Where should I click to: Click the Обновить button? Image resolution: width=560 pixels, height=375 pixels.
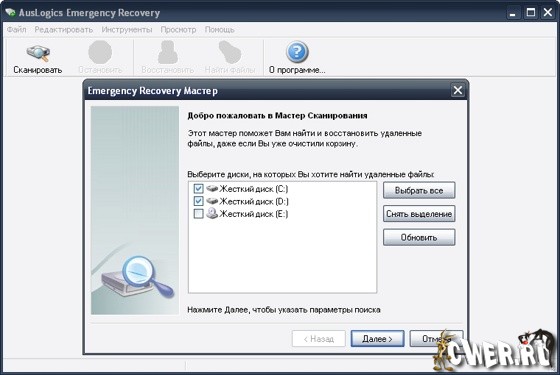[x=419, y=238]
